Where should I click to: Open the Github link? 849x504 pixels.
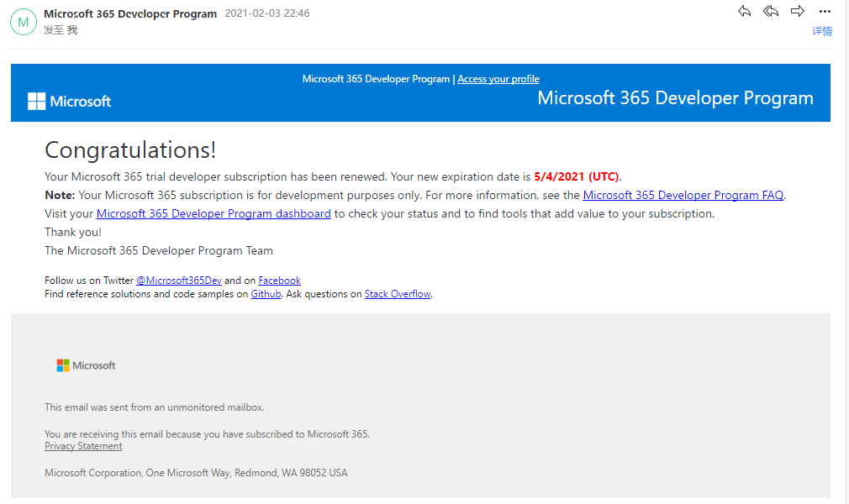click(x=266, y=294)
